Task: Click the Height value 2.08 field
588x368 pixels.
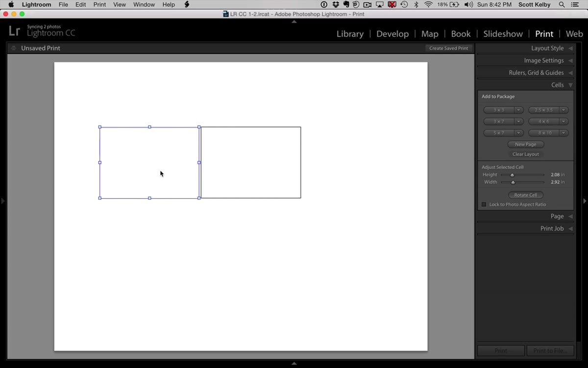Action: [x=555, y=175]
